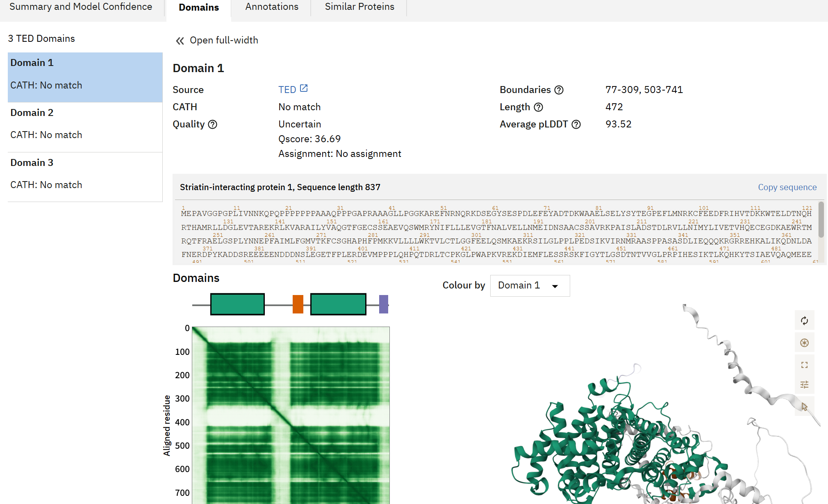Click the Copy sequence link
The width and height of the screenshot is (828, 504).
[787, 187]
